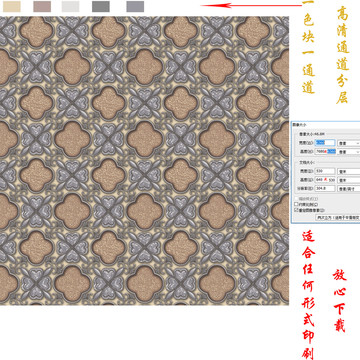Click the mauve-brown color swatch
This screenshot has width=360, height=360.
point(42,6)
